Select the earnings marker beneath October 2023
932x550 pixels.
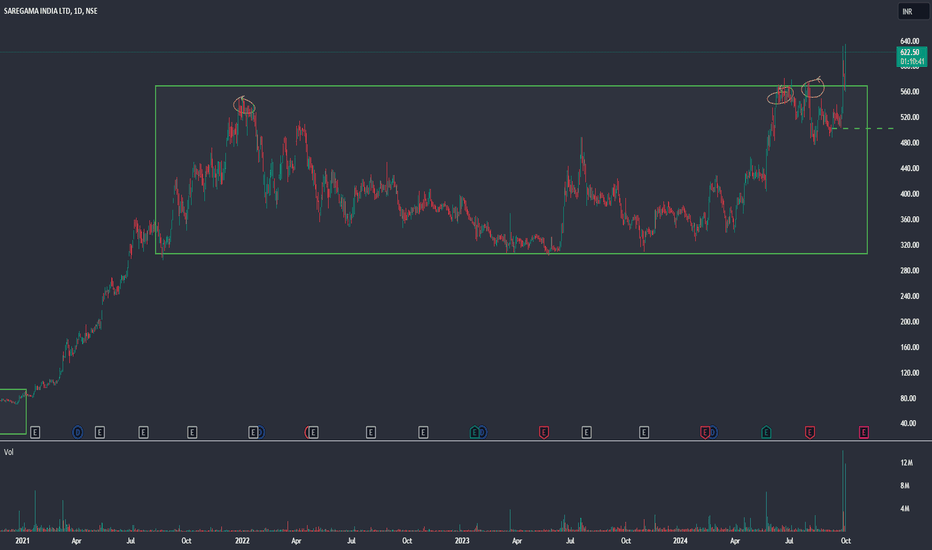point(644,432)
